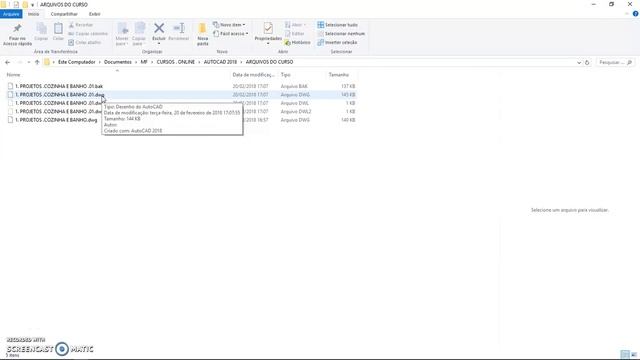Sort by the Data de modificação column header
This screenshot has height=360, width=640.
253,75
